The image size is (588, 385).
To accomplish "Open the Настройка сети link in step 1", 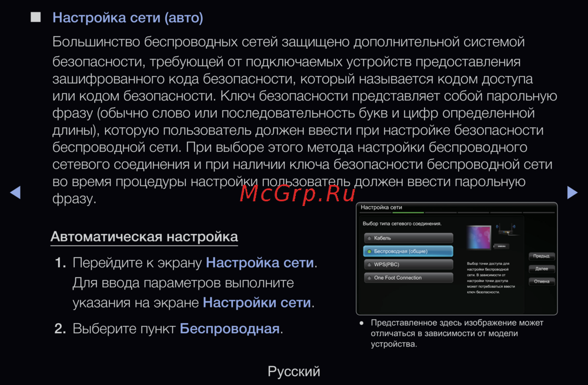I will [x=260, y=263].
